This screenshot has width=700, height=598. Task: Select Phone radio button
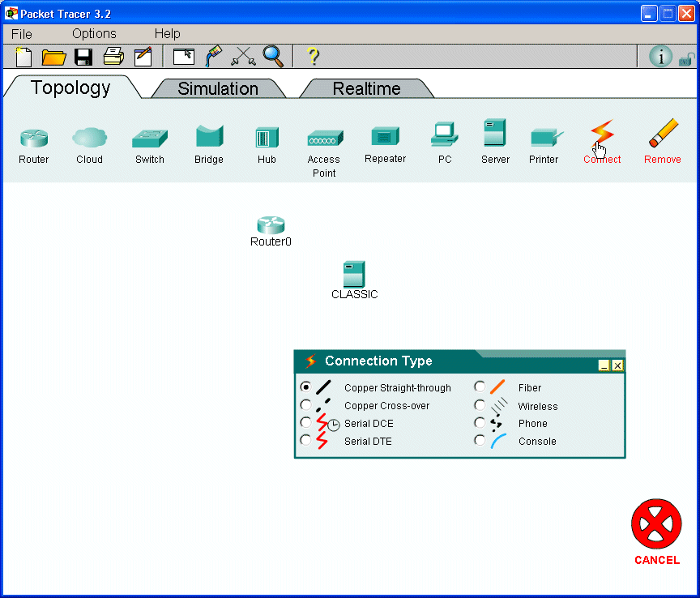pyautogui.click(x=480, y=422)
